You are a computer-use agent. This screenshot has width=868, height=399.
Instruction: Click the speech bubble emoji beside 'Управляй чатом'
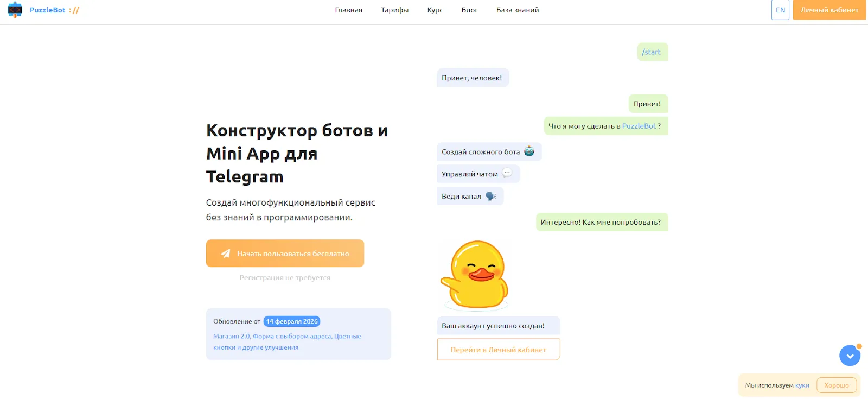pyautogui.click(x=507, y=174)
